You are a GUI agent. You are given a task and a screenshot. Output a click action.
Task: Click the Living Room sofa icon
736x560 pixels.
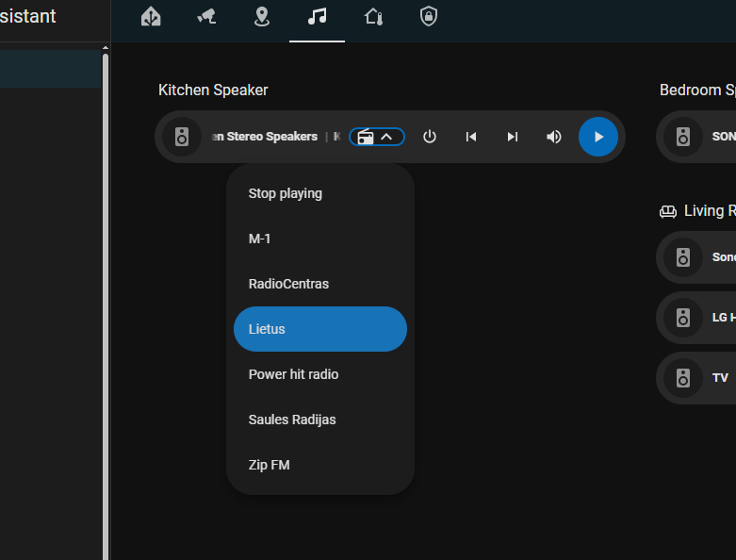coord(668,212)
